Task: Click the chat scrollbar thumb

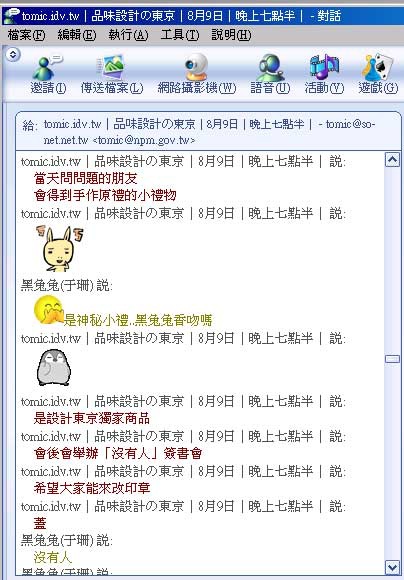Action: point(392,359)
